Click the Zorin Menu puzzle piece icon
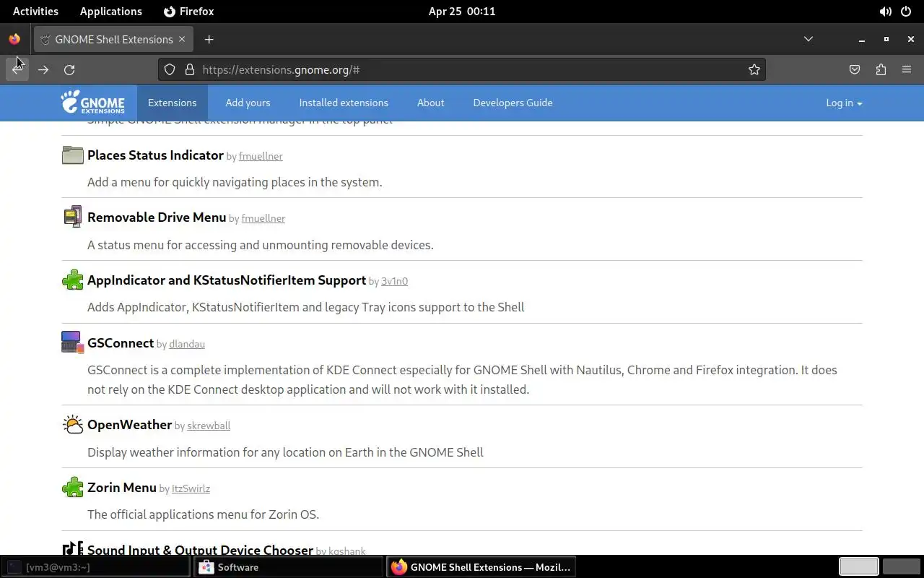 [x=72, y=488]
